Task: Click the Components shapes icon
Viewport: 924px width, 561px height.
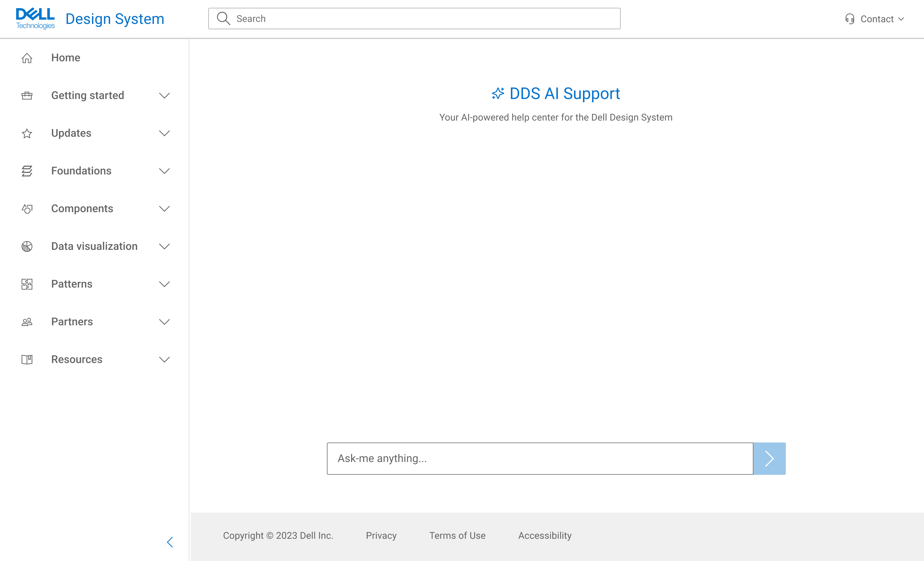Action: [x=27, y=209]
